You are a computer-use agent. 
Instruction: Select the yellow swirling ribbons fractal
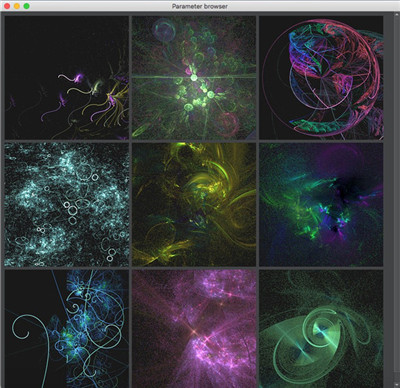[x=194, y=205]
